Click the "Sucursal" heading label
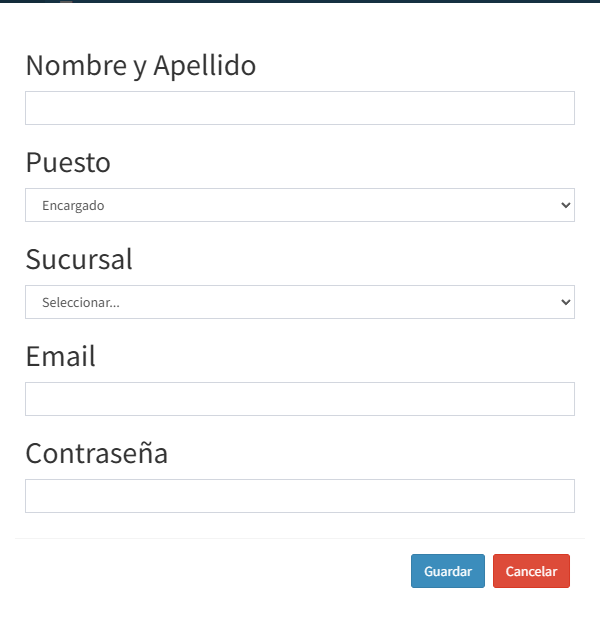600x617 pixels. pos(79,259)
